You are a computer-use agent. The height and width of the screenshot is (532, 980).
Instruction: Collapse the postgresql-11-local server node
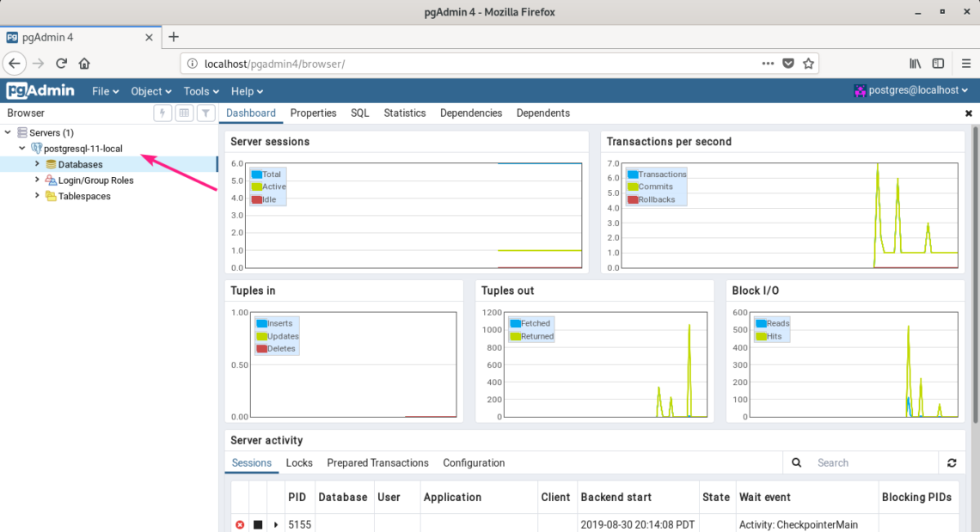tap(22, 149)
